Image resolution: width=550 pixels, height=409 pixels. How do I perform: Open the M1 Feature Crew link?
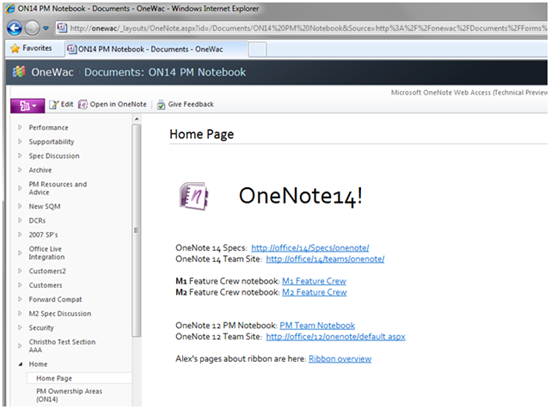click(314, 281)
